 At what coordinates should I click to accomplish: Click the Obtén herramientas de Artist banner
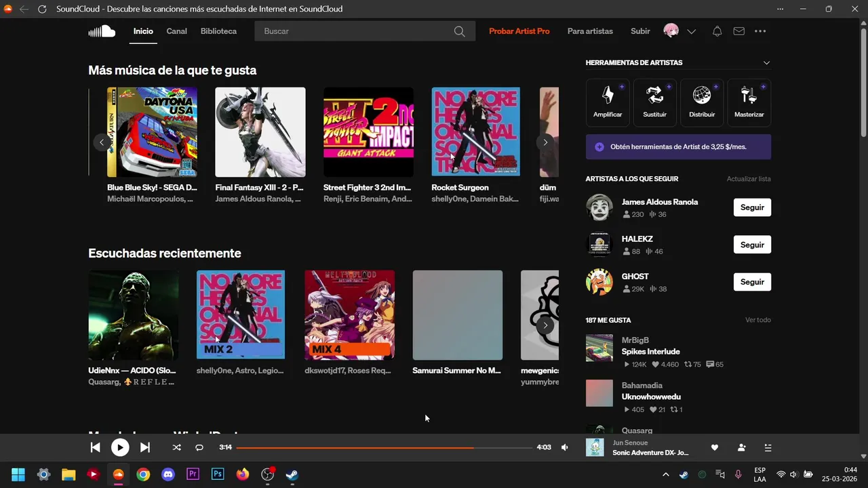pos(678,146)
